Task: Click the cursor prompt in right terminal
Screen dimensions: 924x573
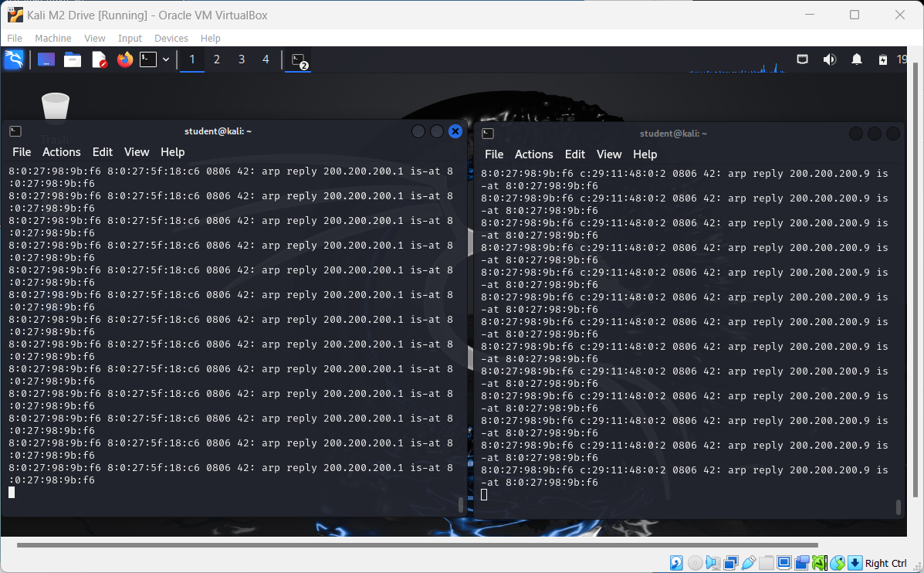Action: click(x=484, y=494)
